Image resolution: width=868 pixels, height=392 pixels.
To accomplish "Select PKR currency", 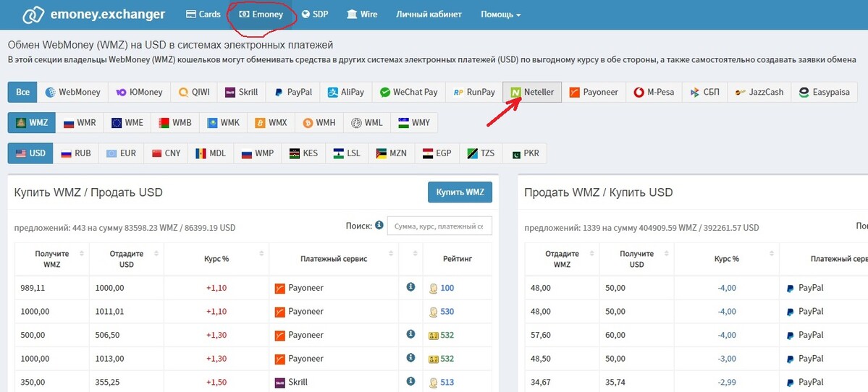I will (x=525, y=153).
